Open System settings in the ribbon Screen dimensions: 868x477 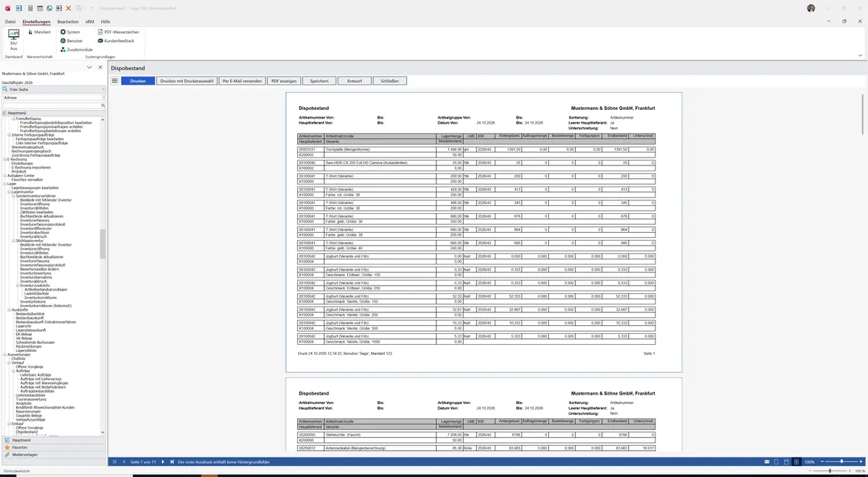(x=70, y=32)
